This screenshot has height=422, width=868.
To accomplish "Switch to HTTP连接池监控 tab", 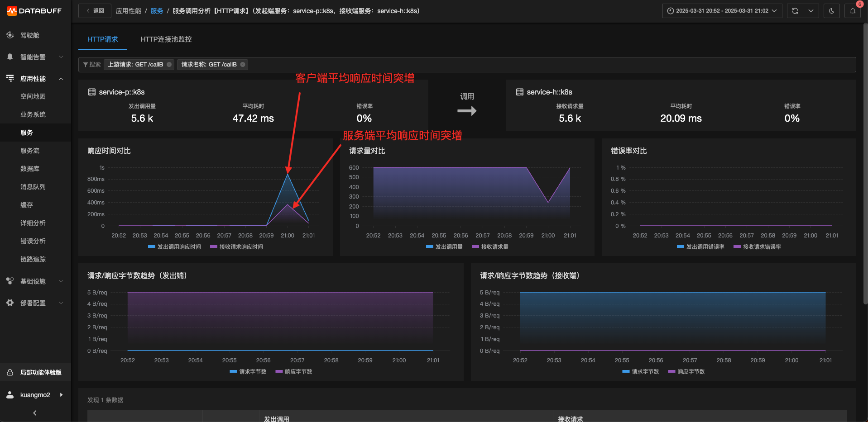I will click(166, 39).
